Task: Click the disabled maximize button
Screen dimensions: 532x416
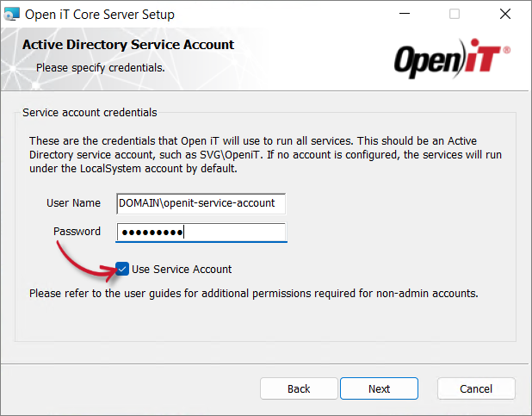Action: [455, 14]
